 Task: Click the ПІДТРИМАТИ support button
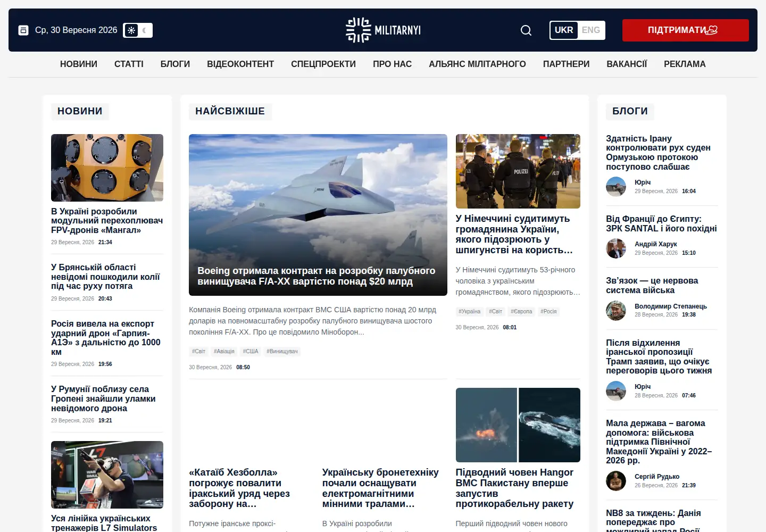(x=686, y=30)
